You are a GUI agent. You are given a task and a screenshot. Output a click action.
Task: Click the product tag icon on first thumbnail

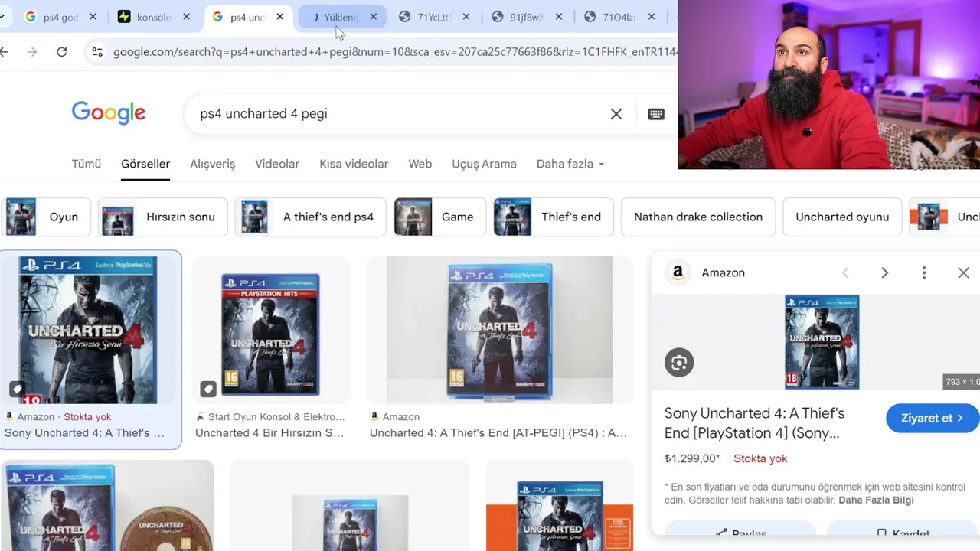point(17,390)
